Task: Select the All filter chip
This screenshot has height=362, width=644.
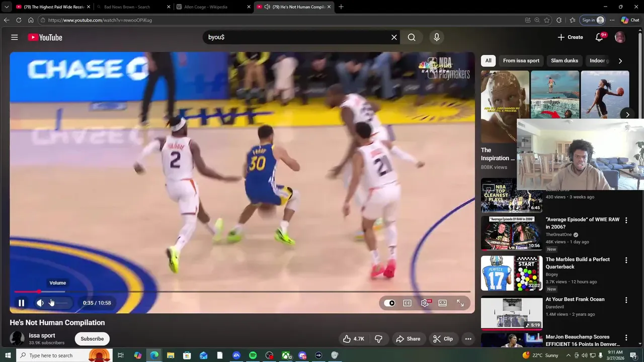Action: pos(488,61)
